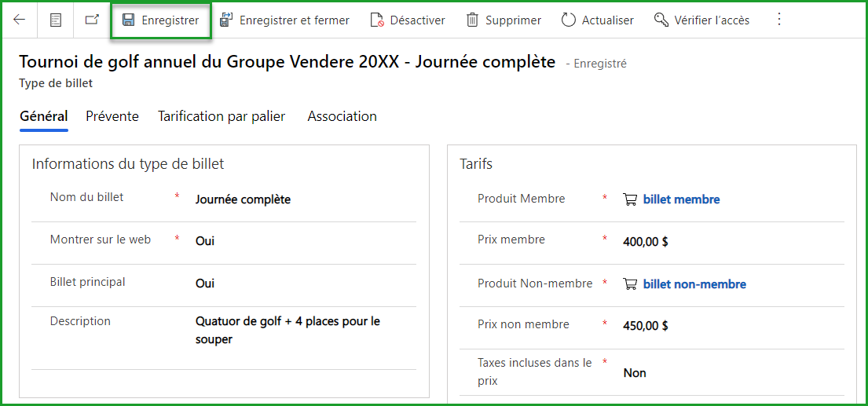This screenshot has height=406, width=868.
Task: Toggle the Montrer sur le web value
Action: click(205, 241)
